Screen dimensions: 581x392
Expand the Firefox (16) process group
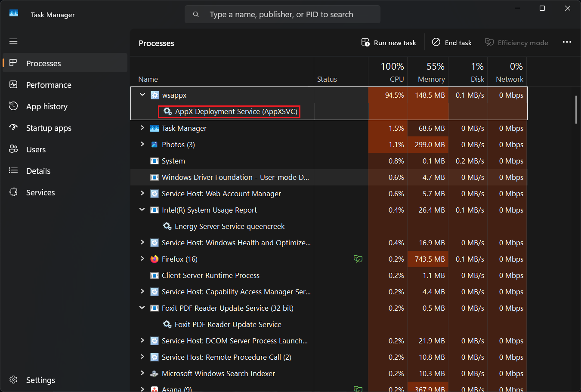142,259
